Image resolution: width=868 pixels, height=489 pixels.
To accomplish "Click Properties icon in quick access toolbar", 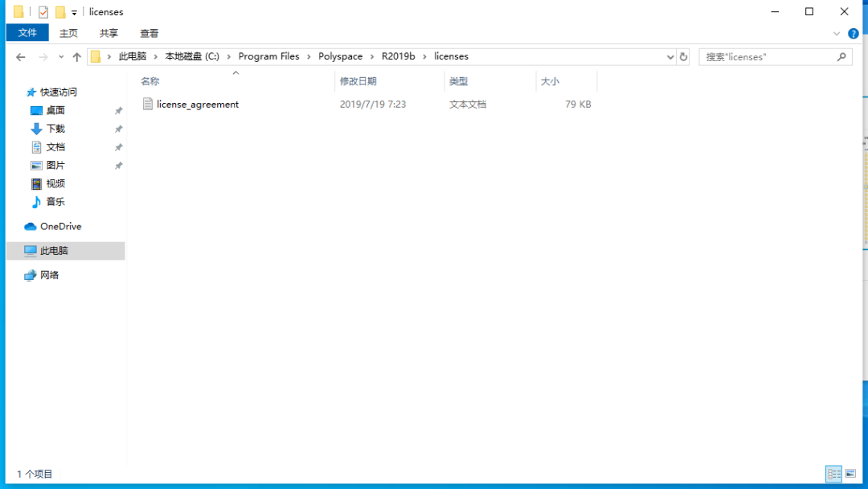I will point(43,11).
